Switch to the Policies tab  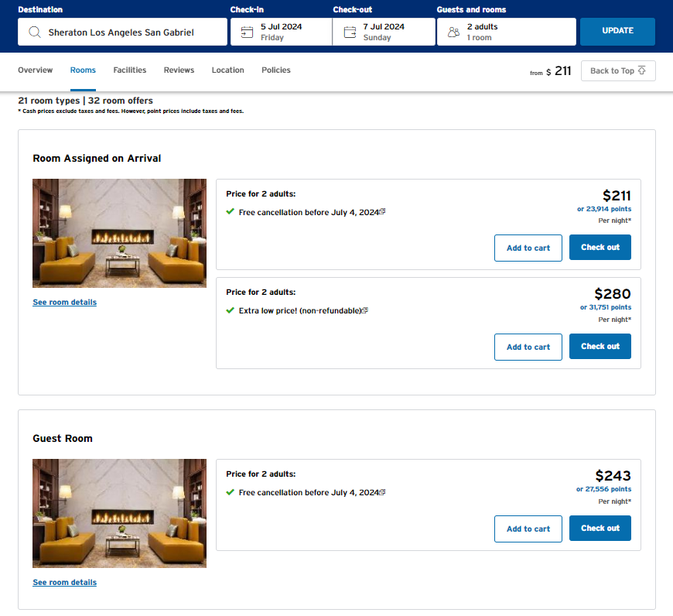[275, 70]
